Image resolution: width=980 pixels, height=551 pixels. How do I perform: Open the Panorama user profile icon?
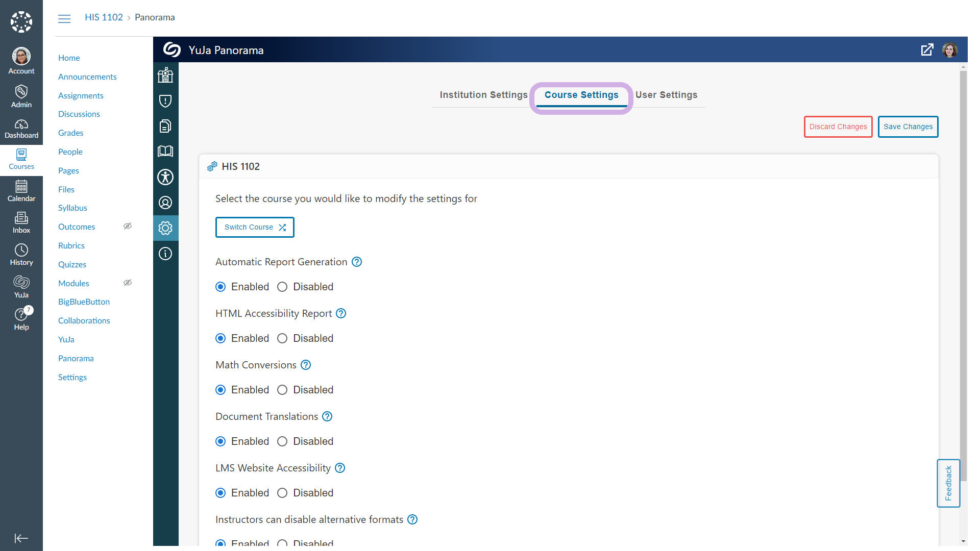(x=165, y=203)
